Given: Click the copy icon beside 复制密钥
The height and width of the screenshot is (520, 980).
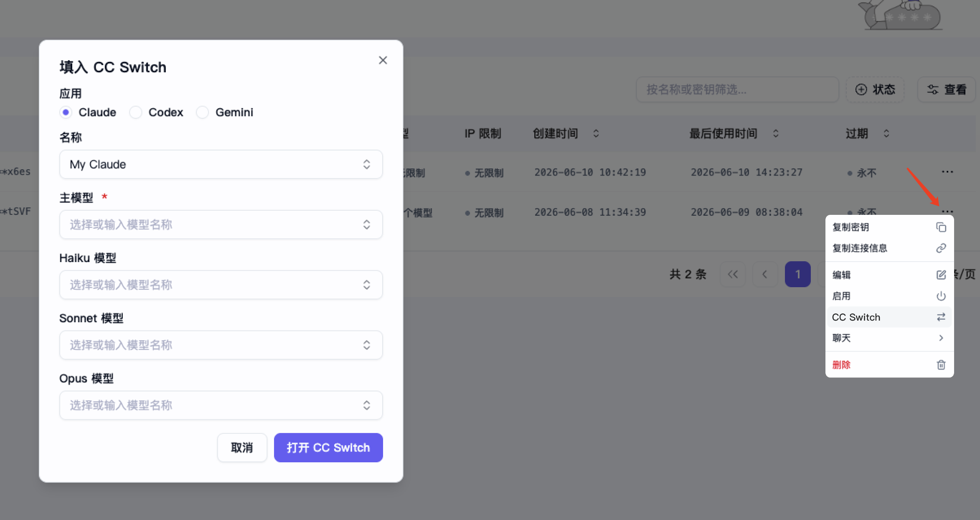Looking at the screenshot, I should [941, 227].
